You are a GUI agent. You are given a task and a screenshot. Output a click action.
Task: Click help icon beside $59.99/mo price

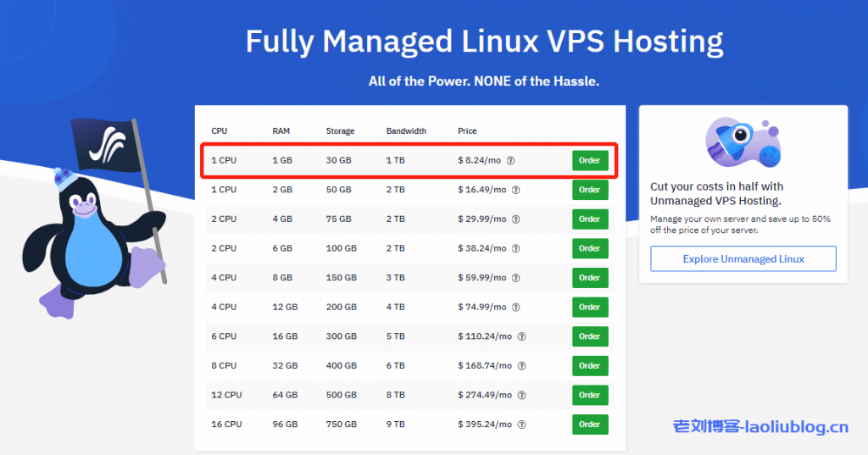516,278
